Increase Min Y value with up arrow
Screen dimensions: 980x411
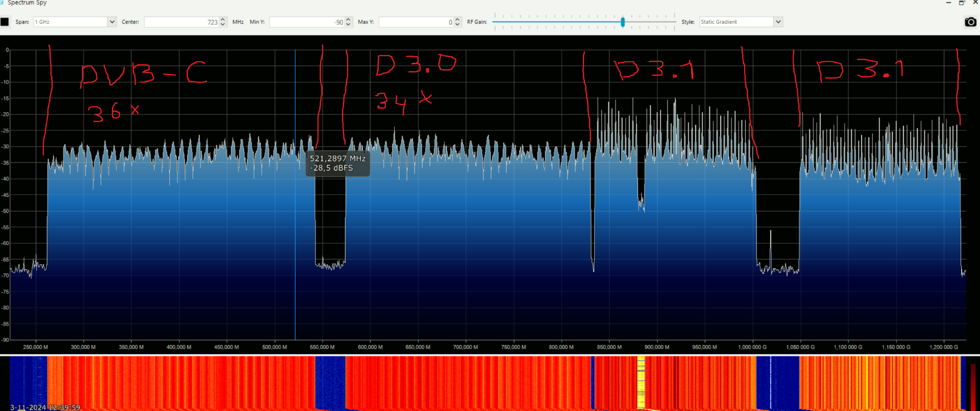coord(348,19)
